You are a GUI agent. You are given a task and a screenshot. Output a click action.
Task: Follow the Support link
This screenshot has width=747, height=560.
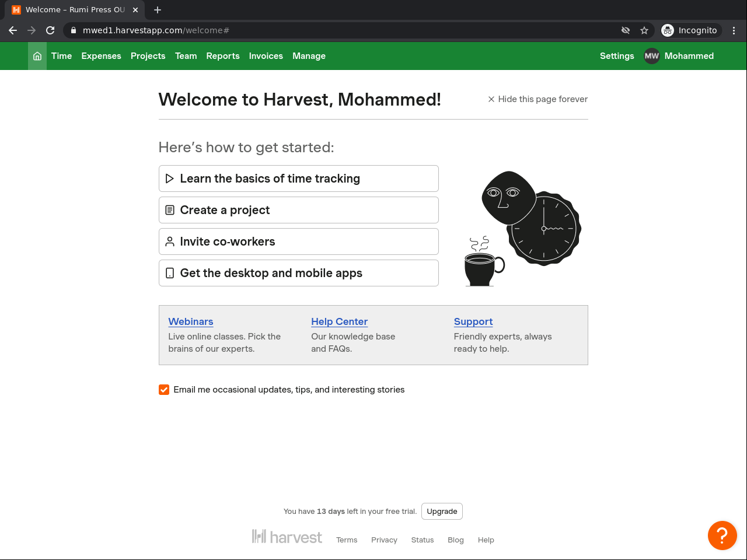coord(473,321)
